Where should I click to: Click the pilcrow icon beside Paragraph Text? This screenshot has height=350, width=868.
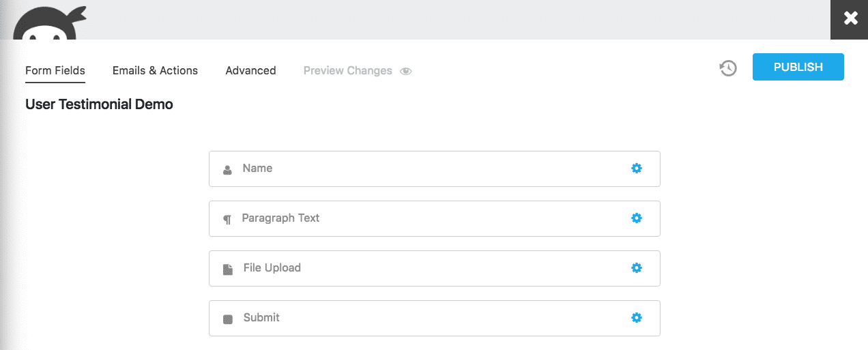pos(227,219)
